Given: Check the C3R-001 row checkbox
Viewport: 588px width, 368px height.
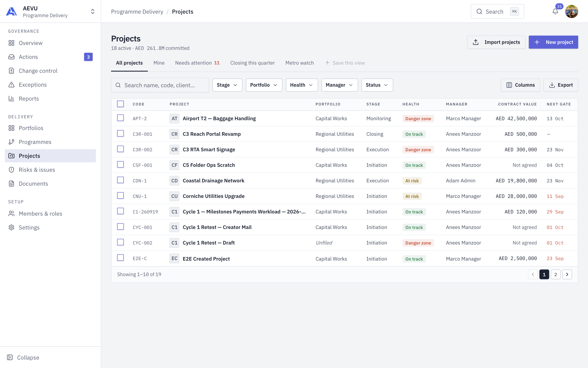Looking at the screenshot, I should pos(120,133).
